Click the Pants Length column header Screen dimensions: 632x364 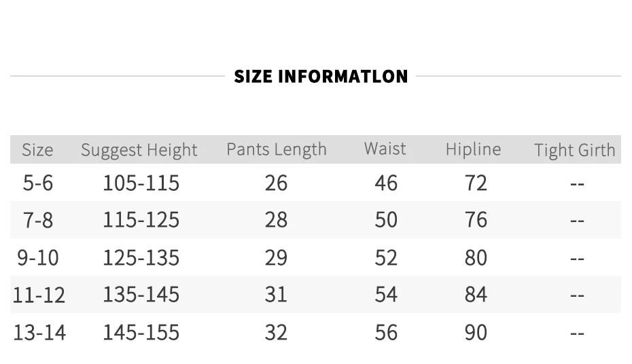pos(277,149)
